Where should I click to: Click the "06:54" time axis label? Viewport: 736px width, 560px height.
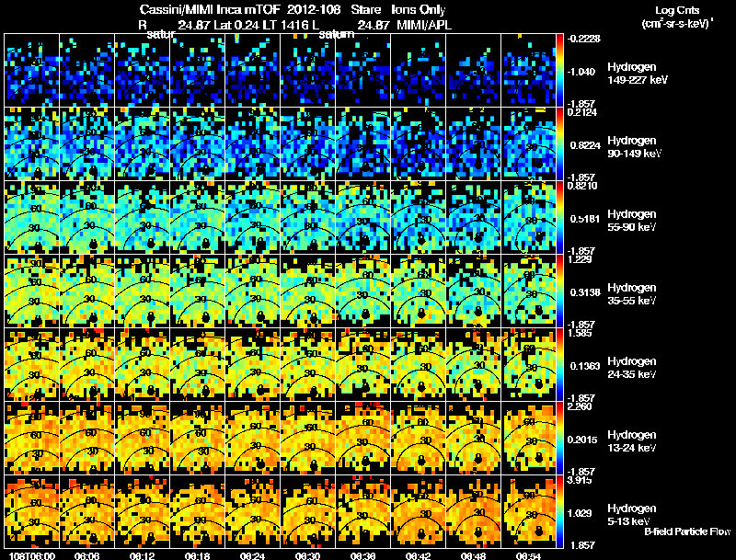528,555
